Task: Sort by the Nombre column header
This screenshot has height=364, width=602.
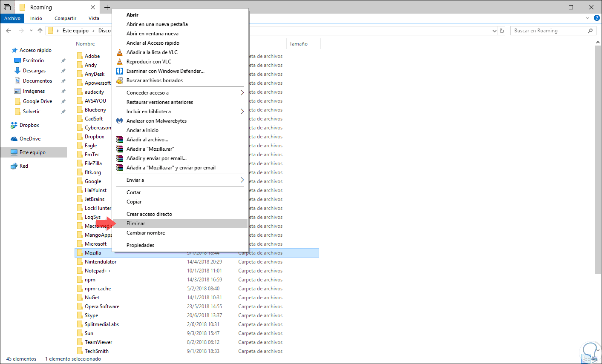Action: click(x=85, y=44)
